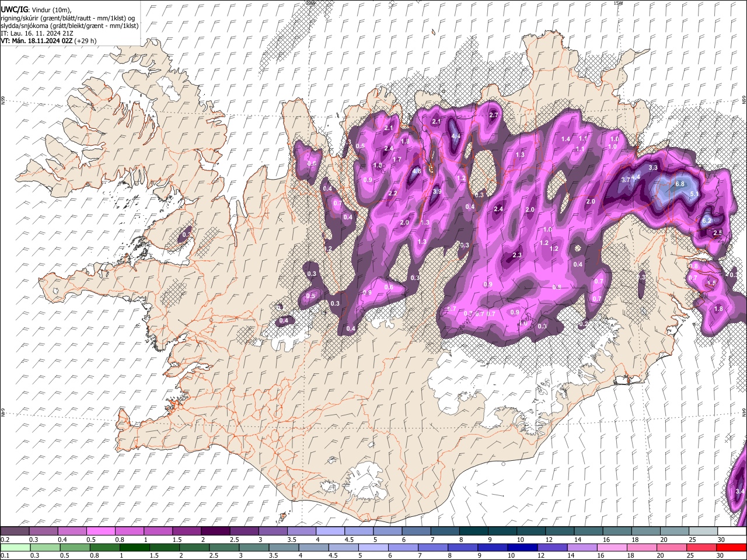Select the palest green 0.1–0.3 swatch in the lower rain scale
This screenshot has height=560, width=747.
(x=15, y=547)
